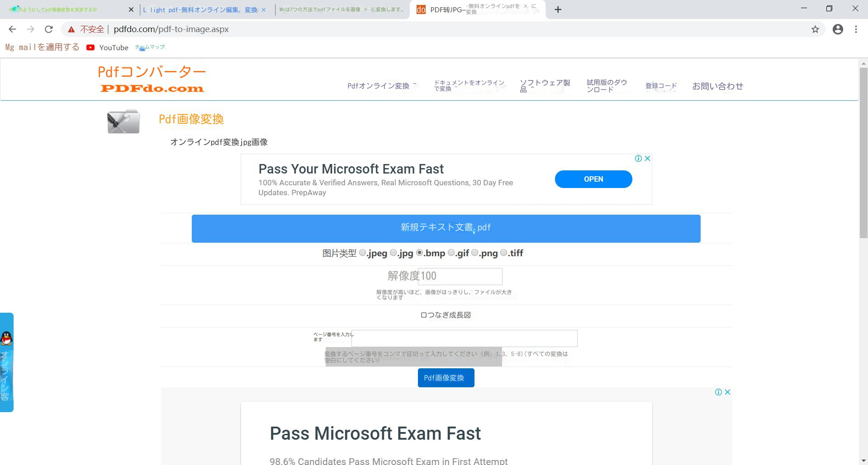
Task: Select the .jpg image type
Action: click(394, 253)
